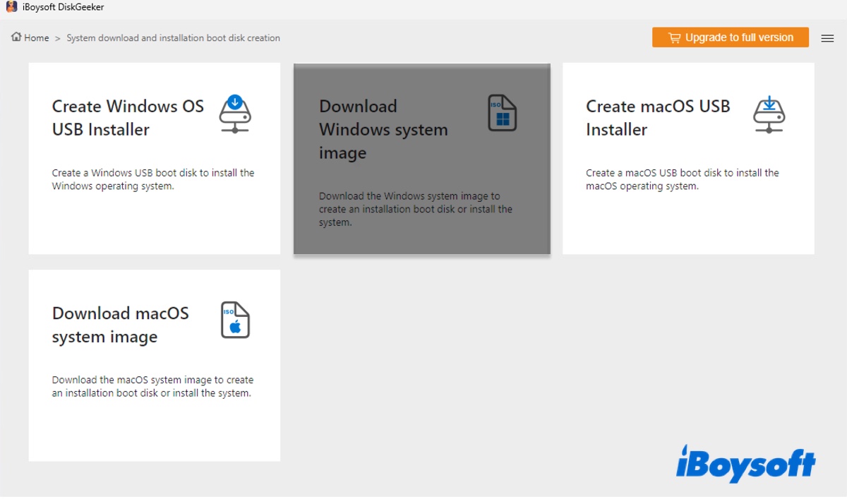Image resolution: width=847 pixels, height=504 pixels.
Task: Select the breadcrumb labeled System download and installation
Action: (x=172, y=38)
